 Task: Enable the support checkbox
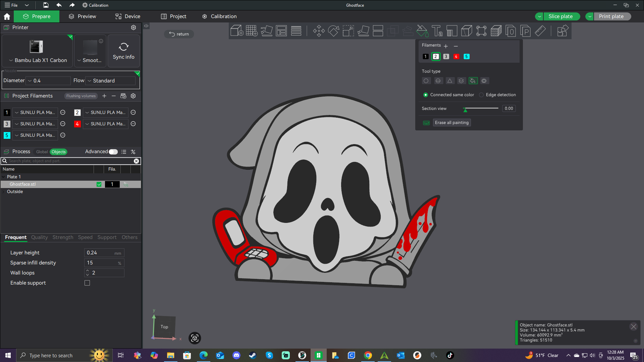87,283
